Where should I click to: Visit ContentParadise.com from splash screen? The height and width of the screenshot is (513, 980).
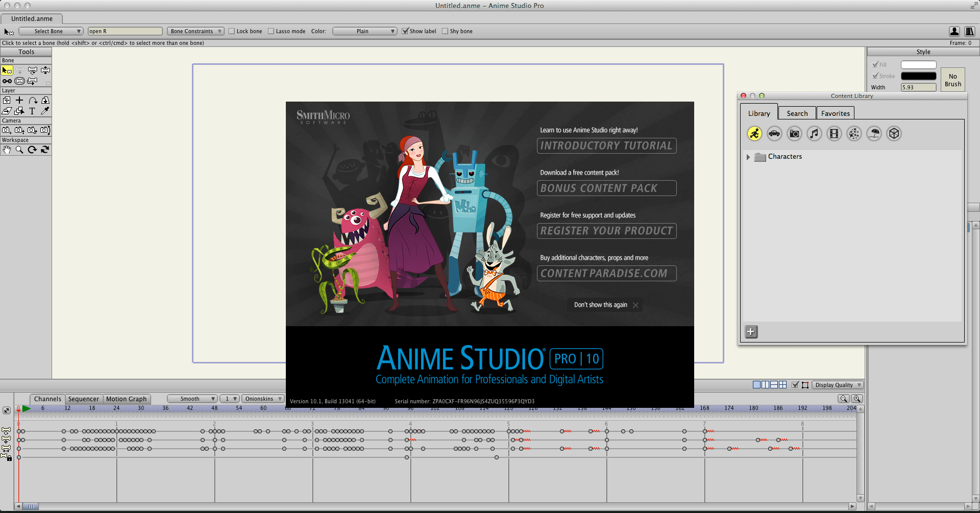[x=607, y=274]
